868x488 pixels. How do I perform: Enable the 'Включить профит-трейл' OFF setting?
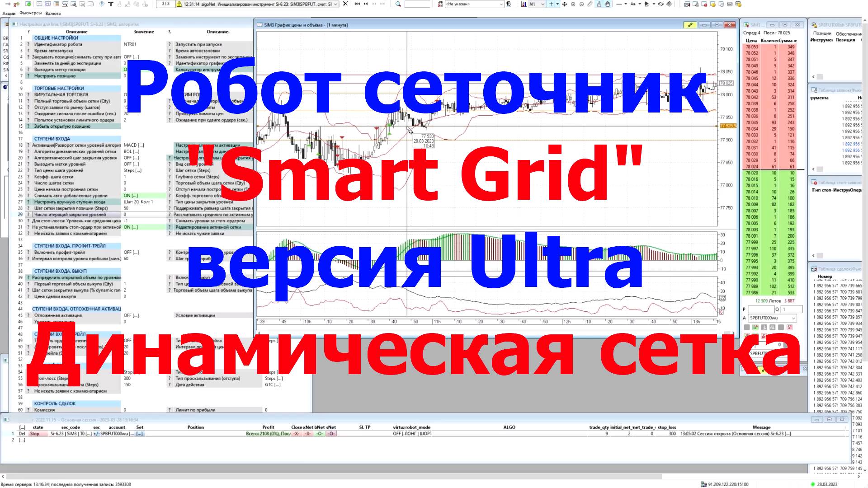tap(131, 252)
